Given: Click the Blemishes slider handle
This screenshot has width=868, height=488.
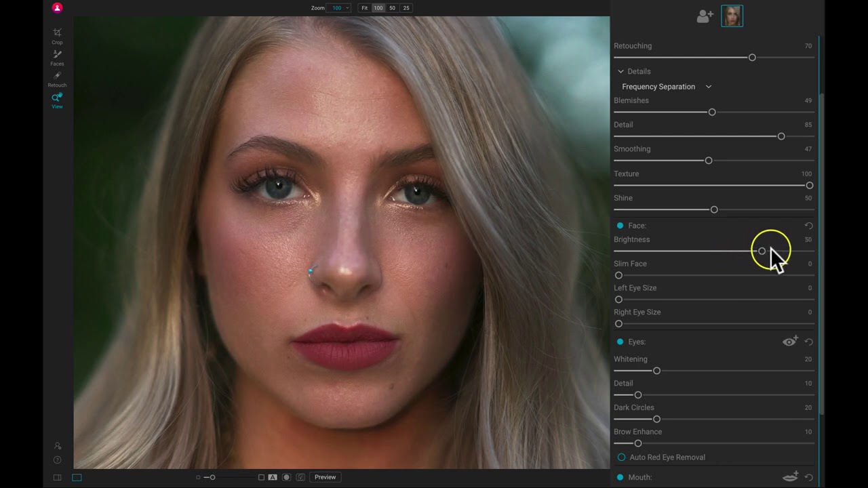Looking at the screenshot, I should pos(712,112).
